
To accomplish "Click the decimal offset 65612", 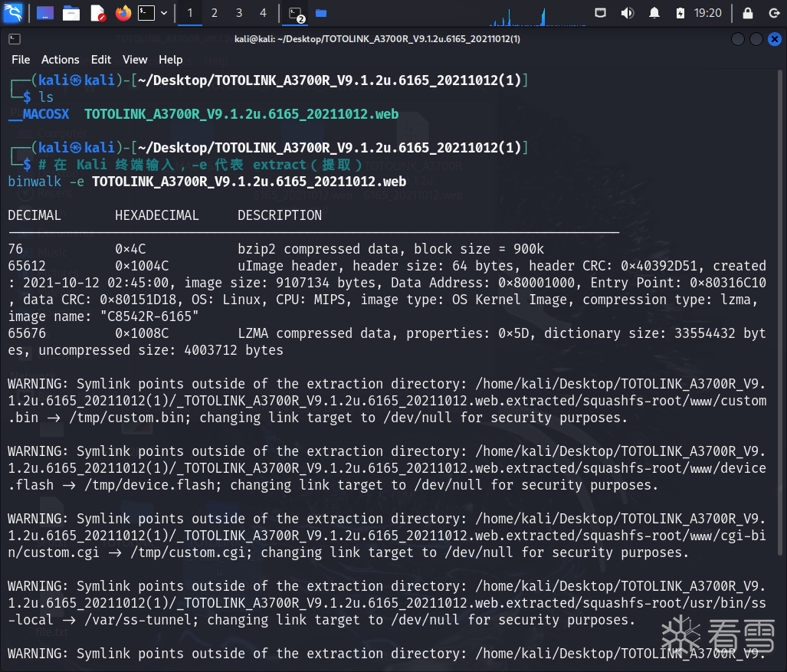I will point(27,266).
